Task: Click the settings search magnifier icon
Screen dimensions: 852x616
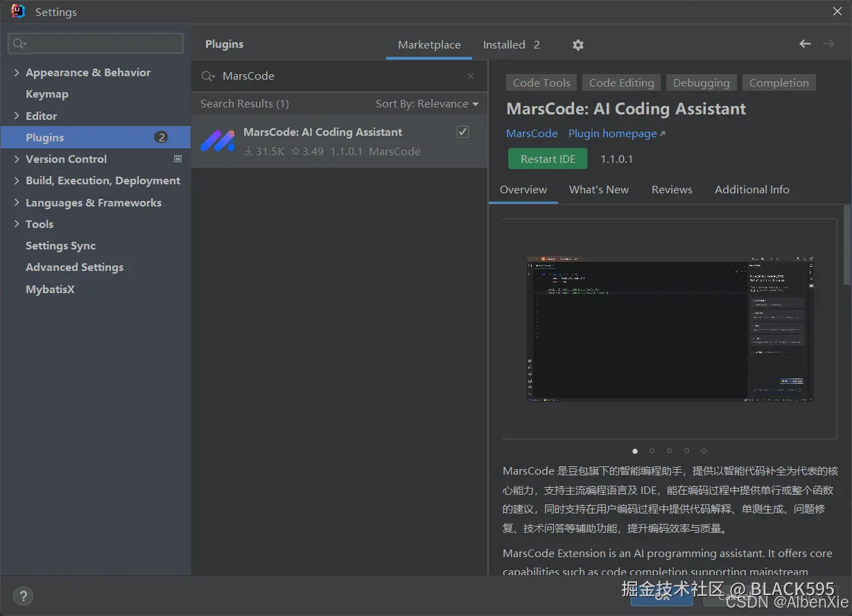Action: [x=19, y=44]
